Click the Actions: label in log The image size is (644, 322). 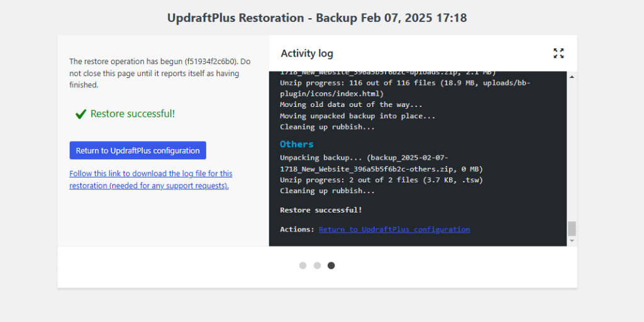tap(297, 229)
